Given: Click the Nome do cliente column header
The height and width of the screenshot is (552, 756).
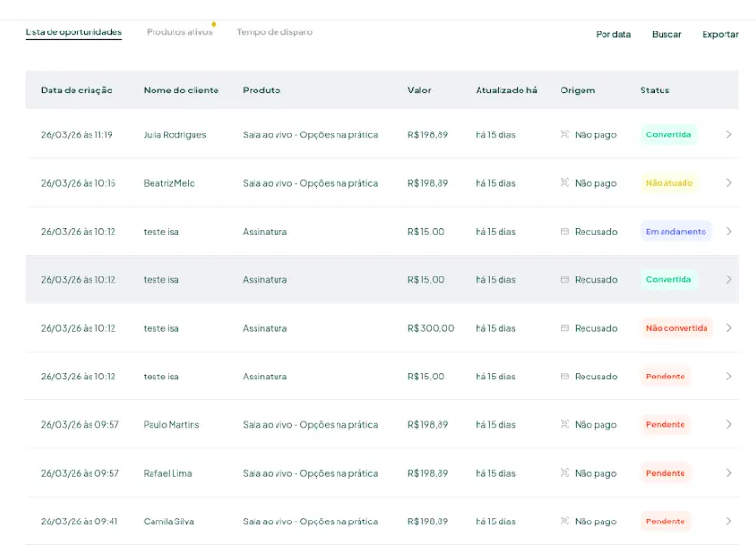Looking at the screenshot, I should 181,91.
